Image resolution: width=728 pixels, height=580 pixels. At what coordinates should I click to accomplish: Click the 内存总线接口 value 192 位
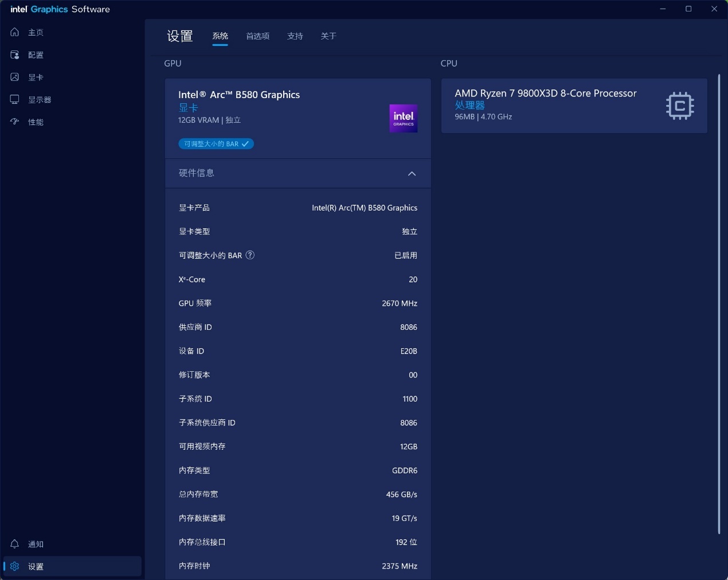[x=406, y=542]
